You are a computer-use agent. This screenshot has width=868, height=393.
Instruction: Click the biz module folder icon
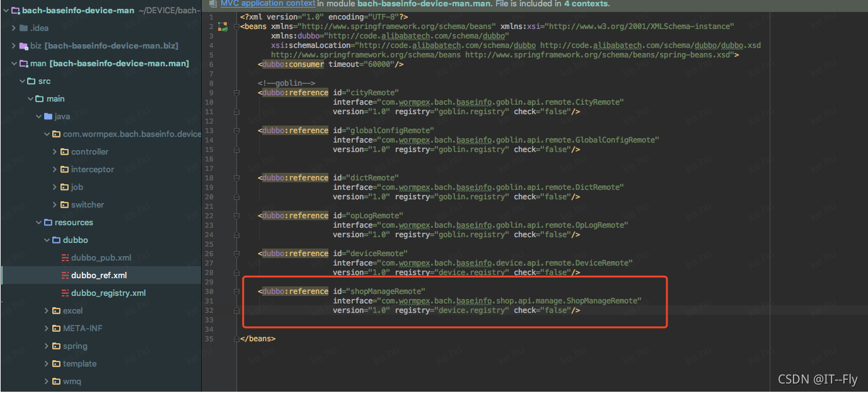click(24, 46)
